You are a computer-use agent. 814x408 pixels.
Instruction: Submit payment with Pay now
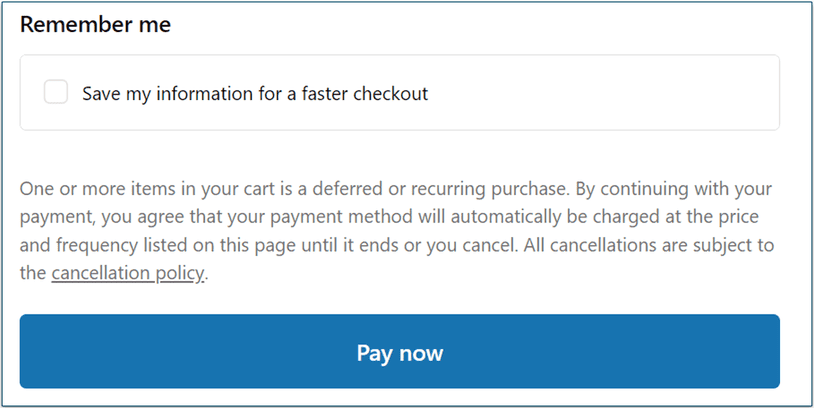pos(399,352)
